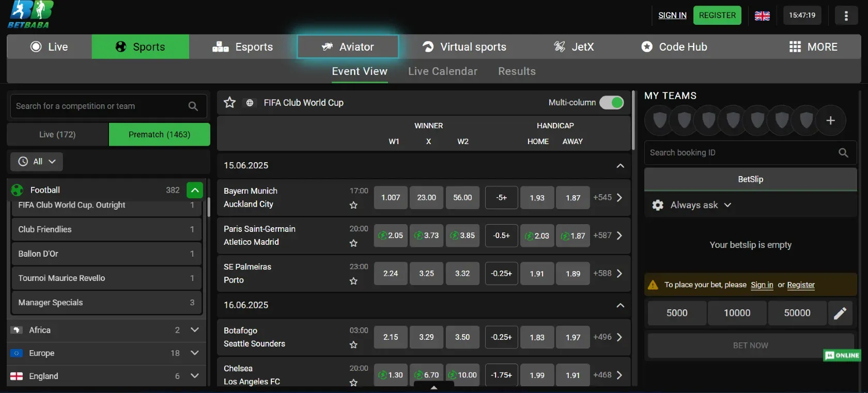Select the 10000 stake preset
The width and height of the screenshot is (868, 393).
click(x=737, y=313)
